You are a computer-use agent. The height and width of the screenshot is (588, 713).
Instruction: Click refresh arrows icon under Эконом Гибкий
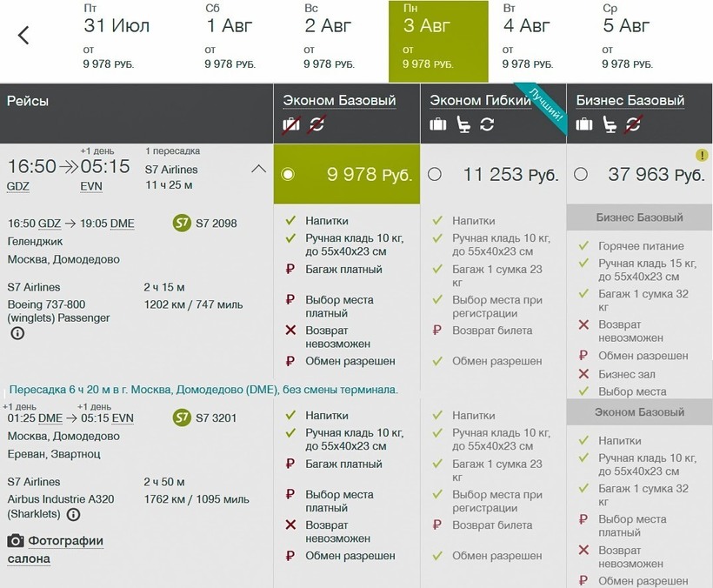coord(487,124)
